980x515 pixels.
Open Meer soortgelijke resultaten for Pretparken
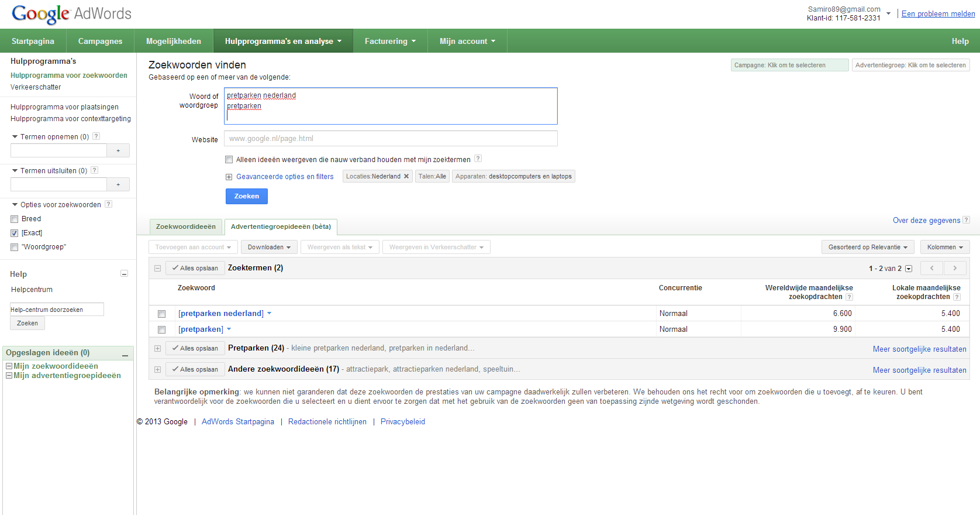click(x=919, y=349)
